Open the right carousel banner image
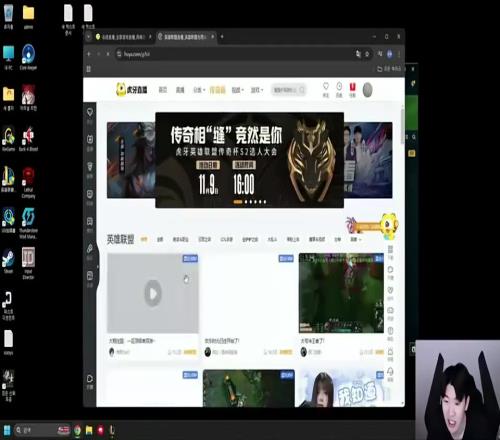Viewport: 500px width, 440px height. pyautogui.click(x=368, y=160)
